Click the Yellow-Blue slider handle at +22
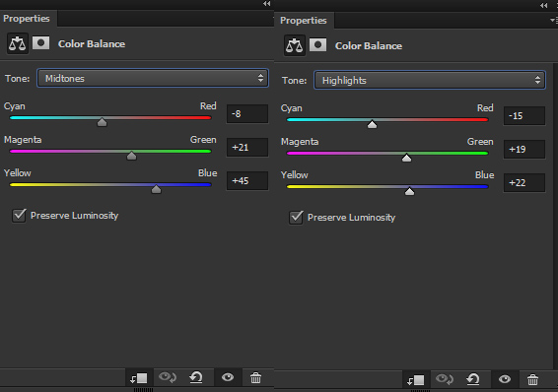 409,191
